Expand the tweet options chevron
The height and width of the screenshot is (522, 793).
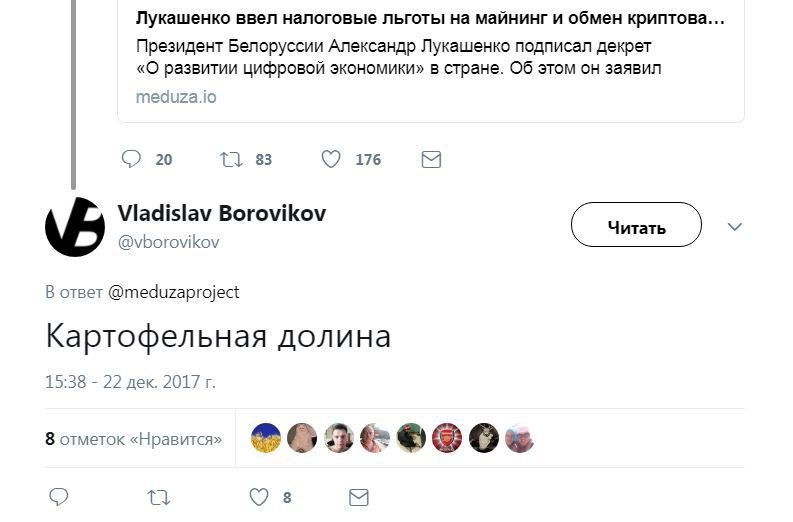coord(735,226)
